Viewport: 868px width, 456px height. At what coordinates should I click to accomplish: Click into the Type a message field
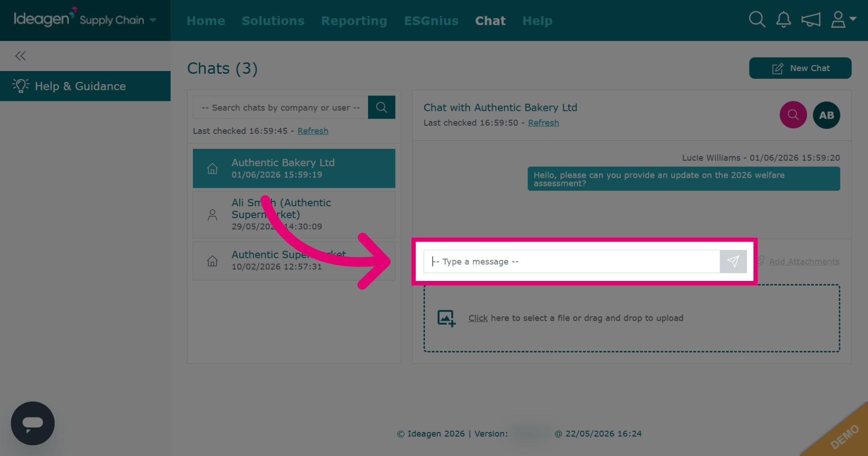pyautogui.click(x=571, y=261)
